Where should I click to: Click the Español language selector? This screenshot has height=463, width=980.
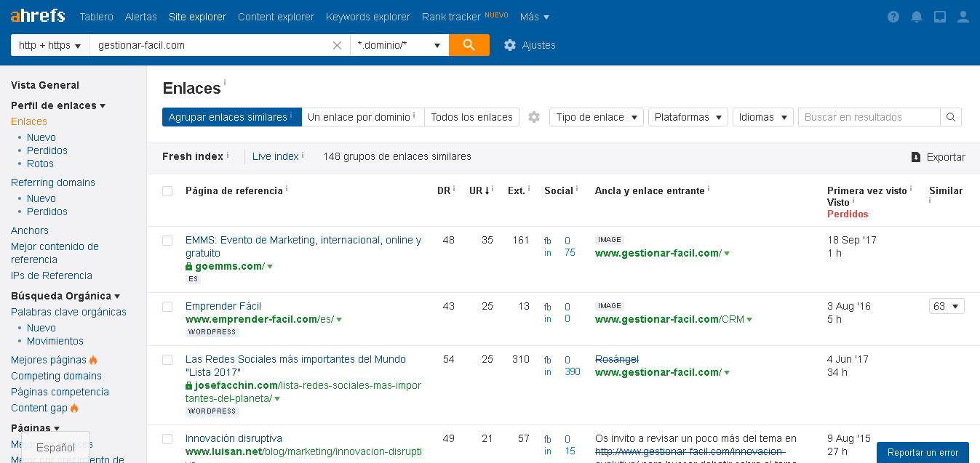55,448
